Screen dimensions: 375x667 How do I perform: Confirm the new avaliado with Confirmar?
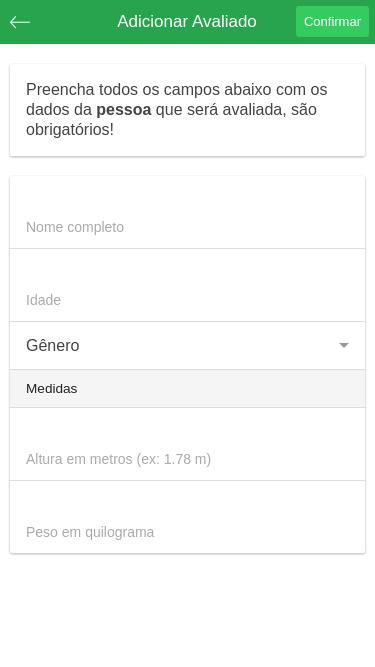(332, 22)
